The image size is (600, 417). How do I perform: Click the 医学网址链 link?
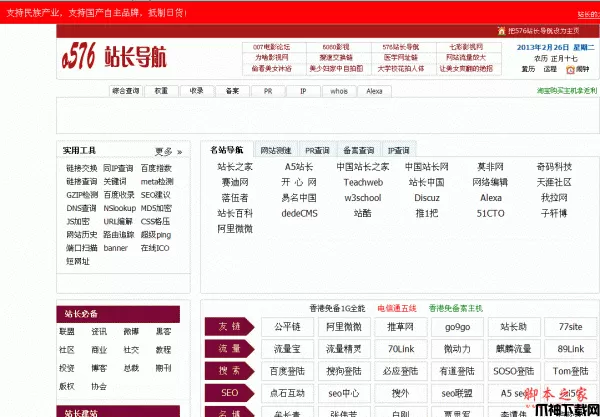tap(401, 58)
